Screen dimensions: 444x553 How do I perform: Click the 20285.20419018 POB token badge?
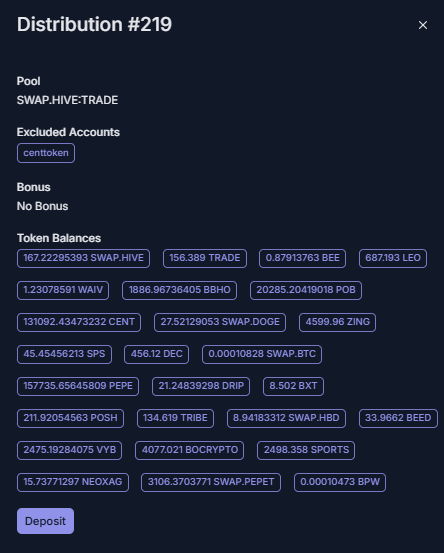[x=306, y=290]
